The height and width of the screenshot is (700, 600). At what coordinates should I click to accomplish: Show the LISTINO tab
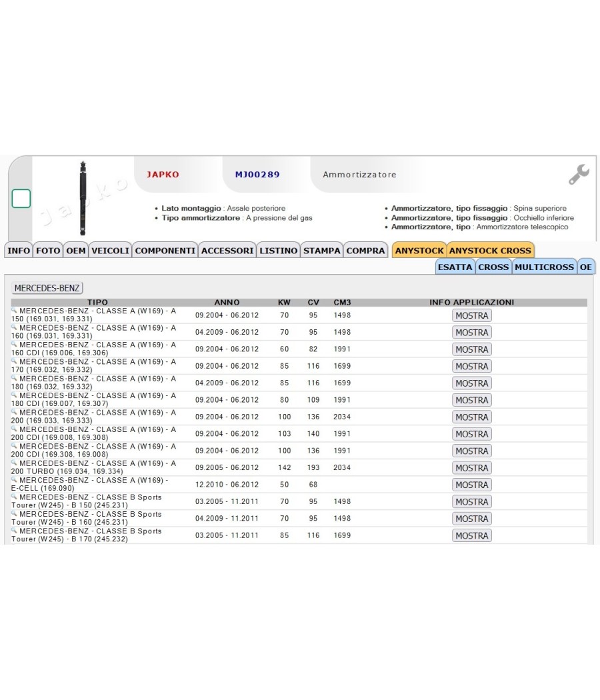279,251
